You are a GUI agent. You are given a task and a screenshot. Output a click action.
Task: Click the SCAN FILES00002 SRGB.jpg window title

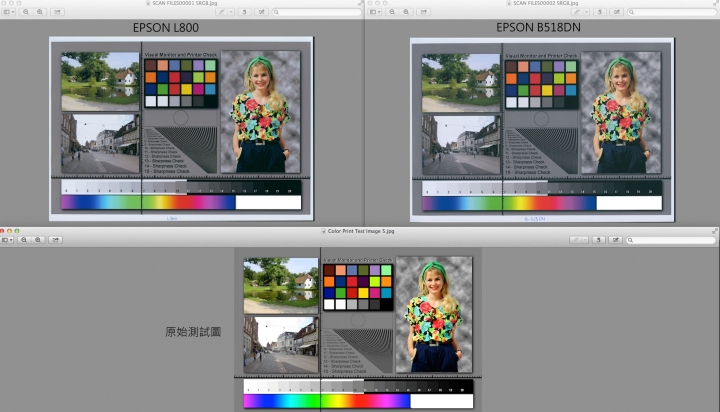pyautogui.click(x=546, y=3)
